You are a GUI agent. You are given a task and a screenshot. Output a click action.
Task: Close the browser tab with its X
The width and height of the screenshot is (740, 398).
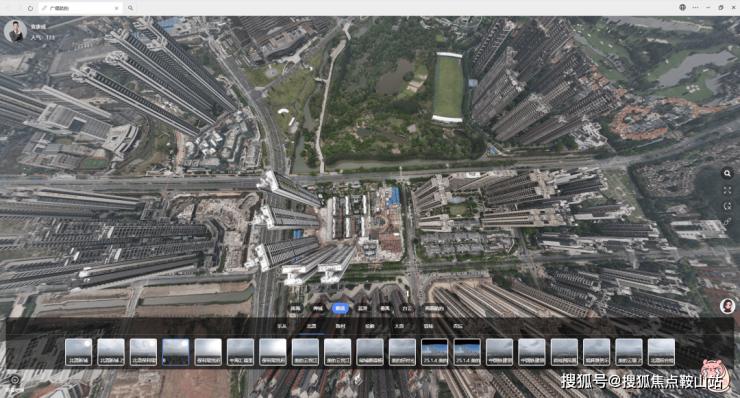(117, 8)
